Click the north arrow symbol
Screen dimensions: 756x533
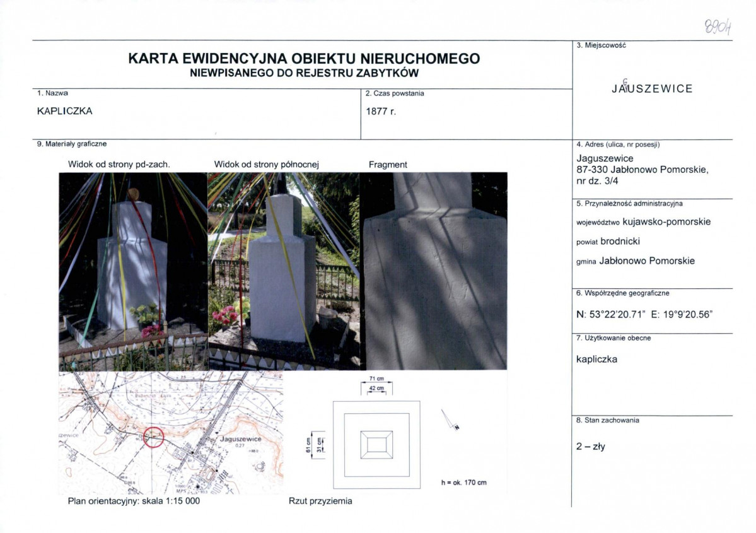tap(450, 419)
